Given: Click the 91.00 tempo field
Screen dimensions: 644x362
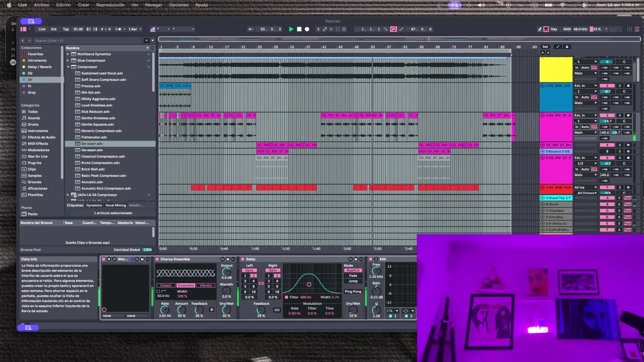Looking at the screenshot, I should [78, 29].
